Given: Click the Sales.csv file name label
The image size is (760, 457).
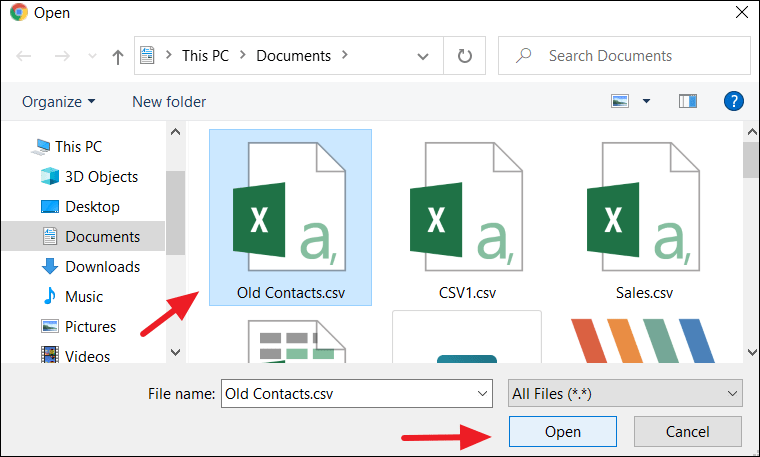Looking at the screenshot, I should [644, 293].
